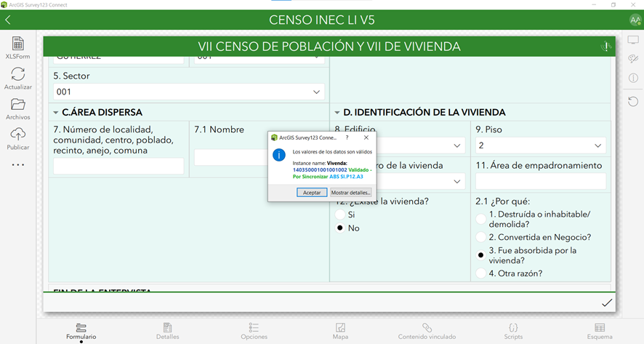Click the blue info icon in dialog

(x=279, y=155)
